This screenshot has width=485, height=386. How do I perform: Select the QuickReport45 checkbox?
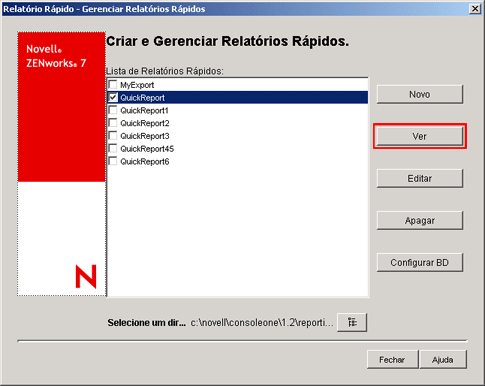pyautogui.click(x=113, y=148)
